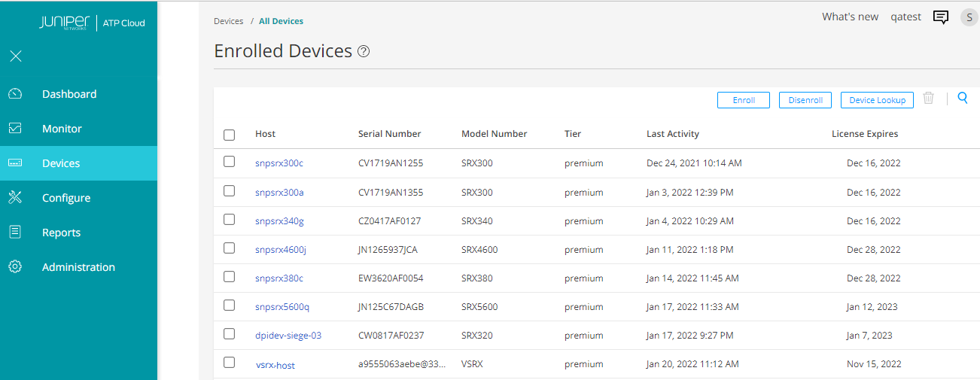
Task: Check the box for snpsrx300c
Action: (230, 163)
